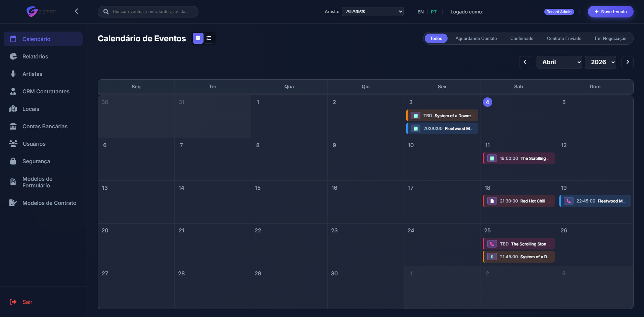644x317 pixels.
Task: Open the Red Hot Chili event on 18
Action: point(518,201)
